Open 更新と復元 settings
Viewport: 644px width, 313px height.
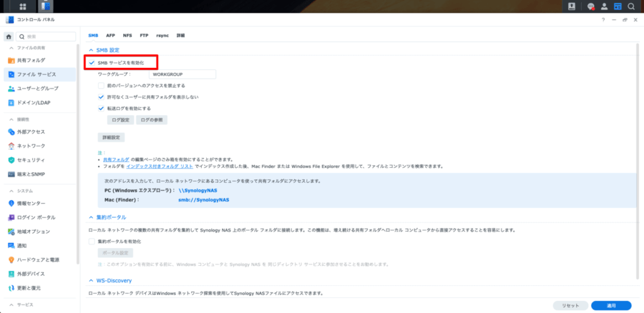(40, 288)
